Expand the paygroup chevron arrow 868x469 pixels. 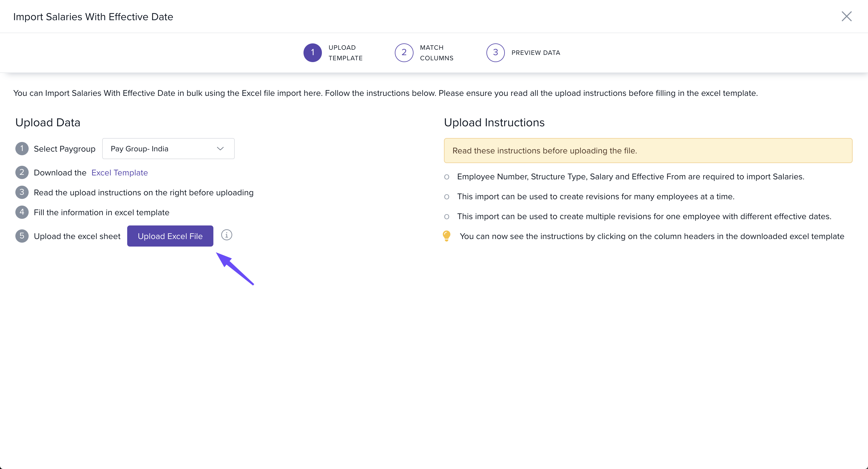[220, 149]
